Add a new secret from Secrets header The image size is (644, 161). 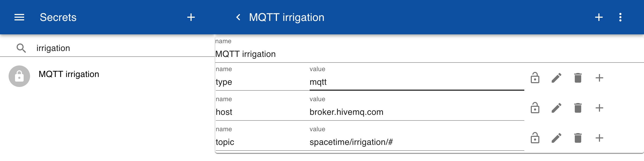[x=191, y=17]
